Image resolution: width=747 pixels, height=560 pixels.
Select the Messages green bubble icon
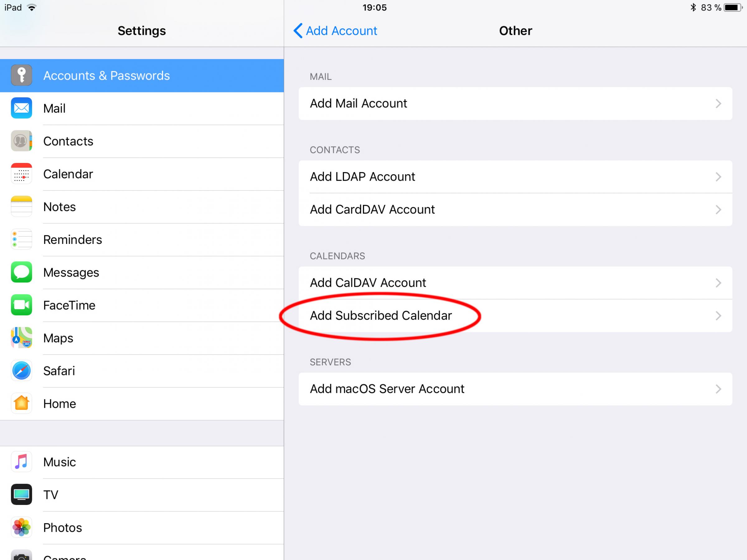click(x=21, y=272)
